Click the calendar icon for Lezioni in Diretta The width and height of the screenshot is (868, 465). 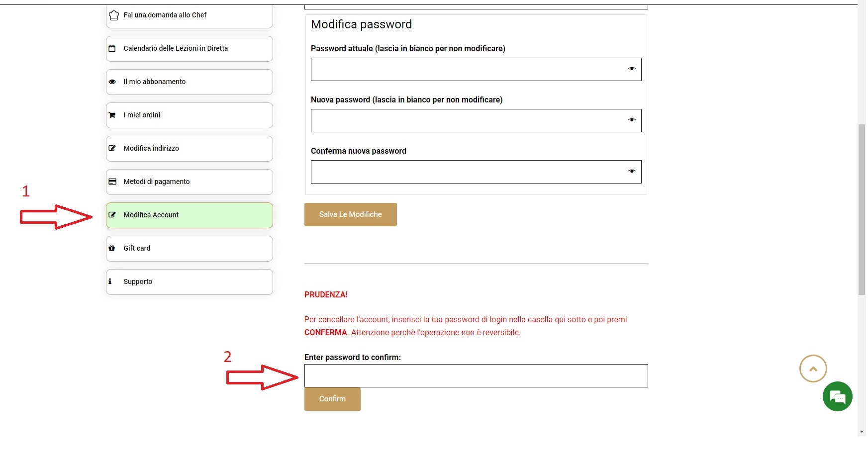tap(112, 48)
